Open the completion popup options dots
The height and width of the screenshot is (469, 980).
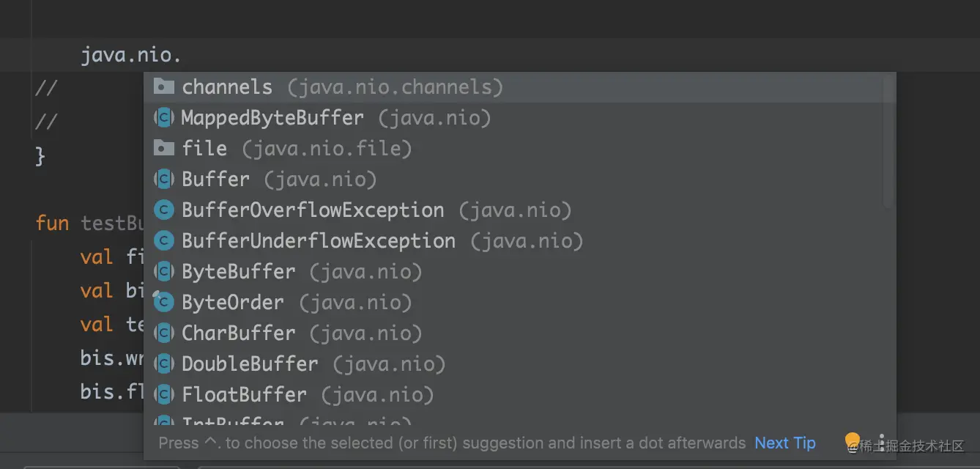[x=881, y=443]
